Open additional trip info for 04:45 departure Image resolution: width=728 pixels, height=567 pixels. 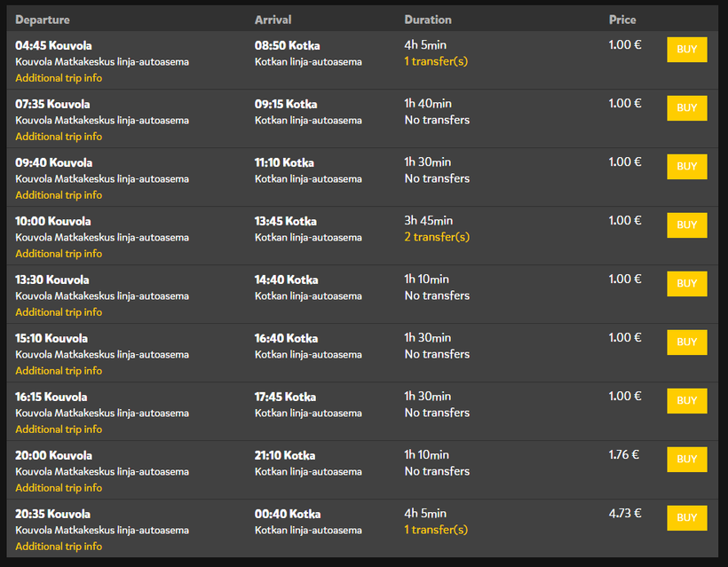tap(59, 78)
